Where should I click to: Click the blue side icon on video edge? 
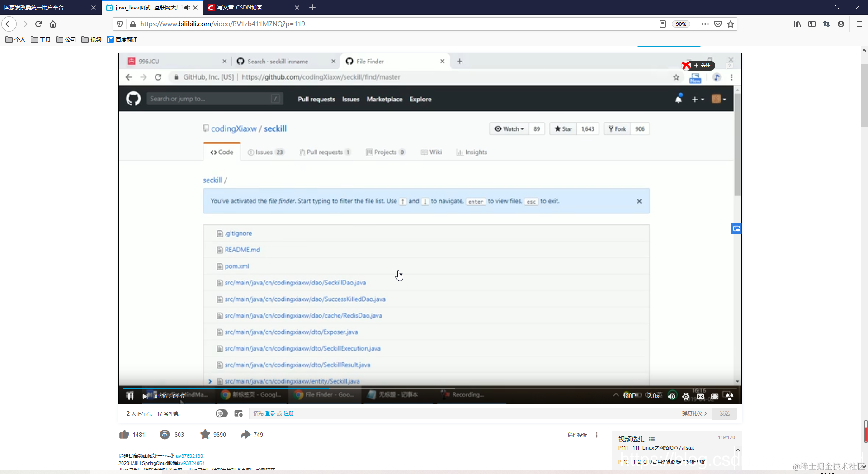coord(736,229)
